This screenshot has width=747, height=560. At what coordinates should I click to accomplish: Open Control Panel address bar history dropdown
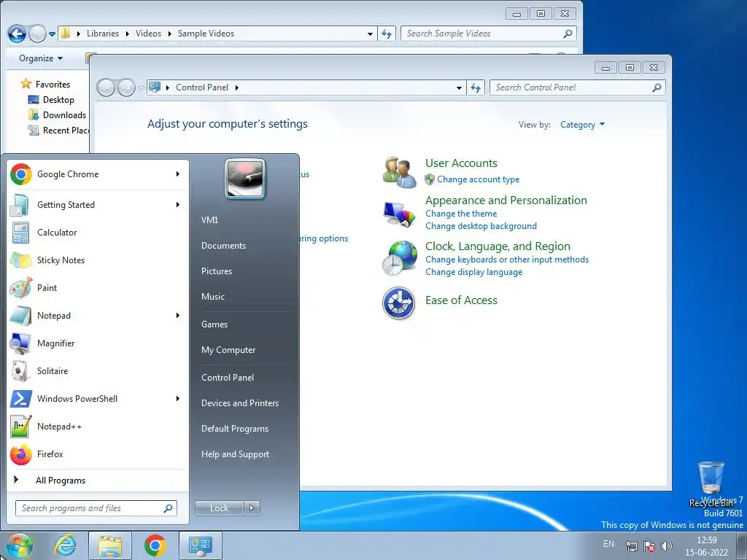(x=459, y=87)
